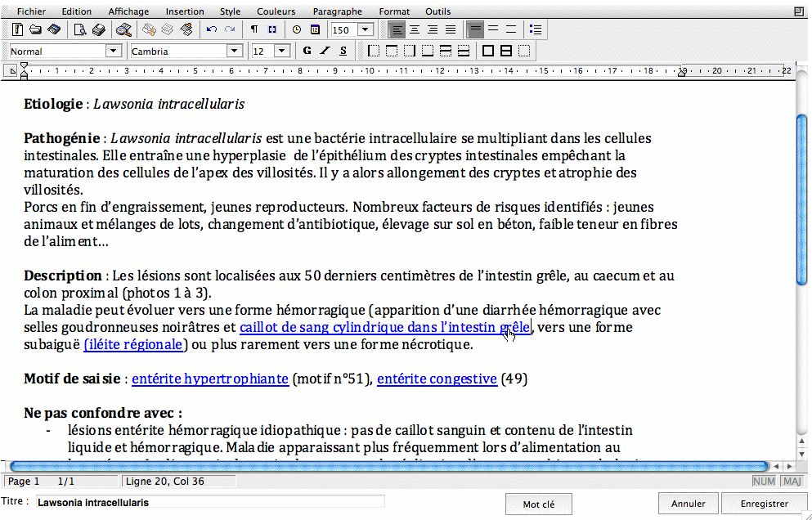Image resolution: width=812 pixels, height=520 pixels.
Task: Click the Enregistrer button
Action: 764,504
